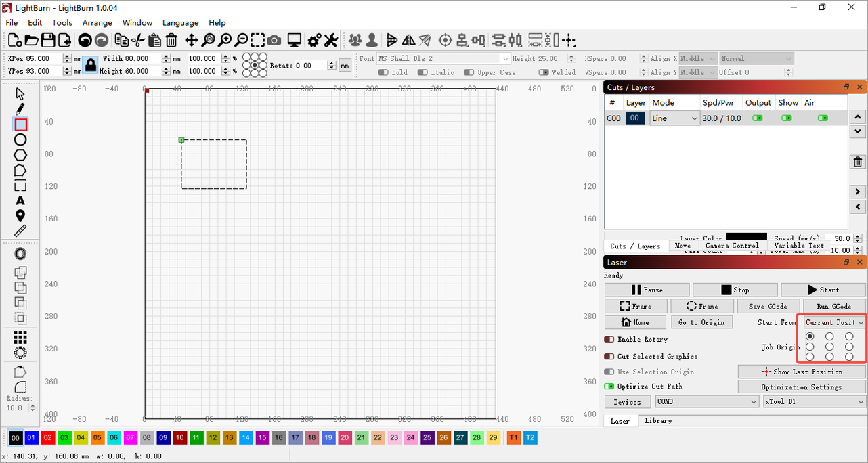Open the Mode dropdown showing Line
The height and width of the screenshot is (463, 868).
coord(674,118)
